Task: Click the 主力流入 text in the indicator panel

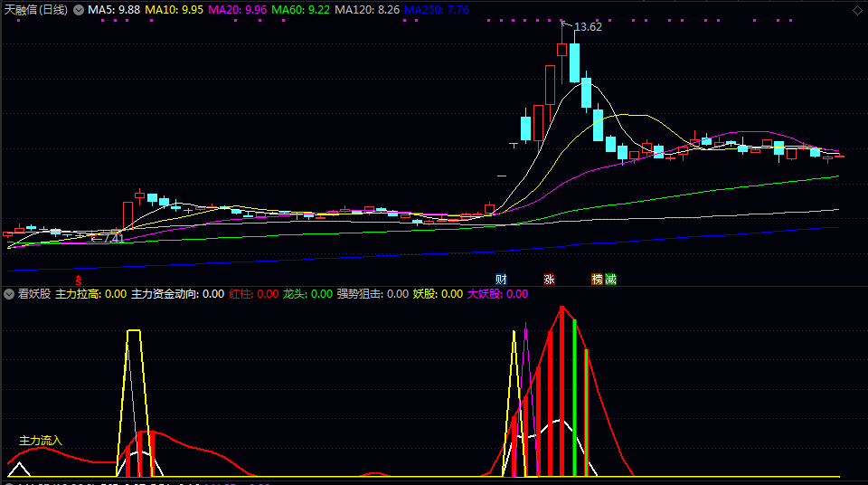Action: (x=41, y=441)
